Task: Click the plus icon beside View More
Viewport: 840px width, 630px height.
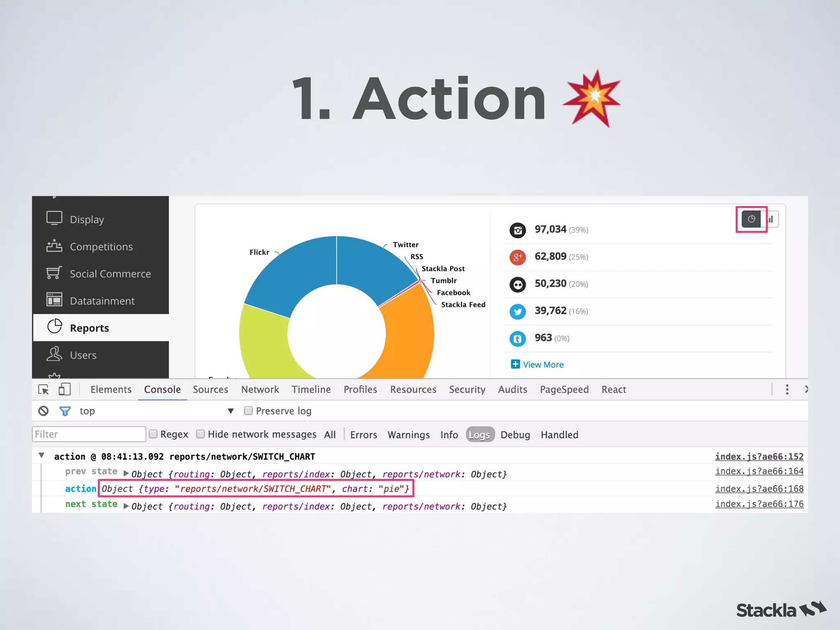Action: [x=515, y=364]
